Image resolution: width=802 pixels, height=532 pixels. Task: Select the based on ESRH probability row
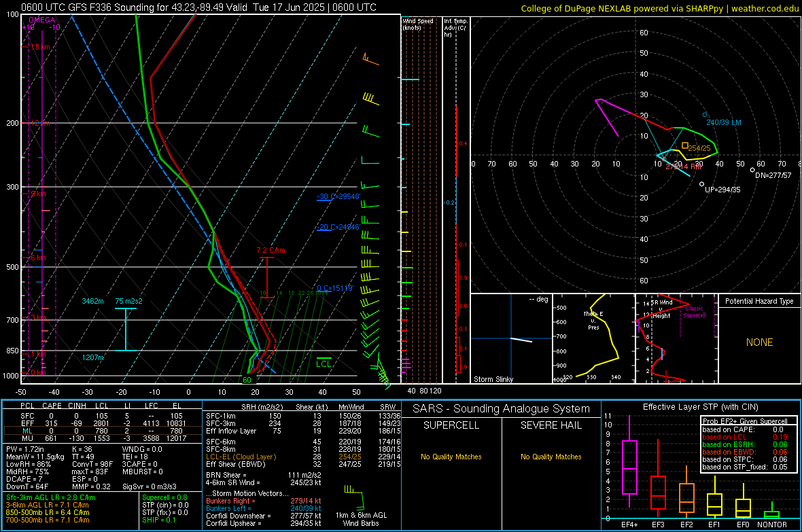click(x=745, y=444)
